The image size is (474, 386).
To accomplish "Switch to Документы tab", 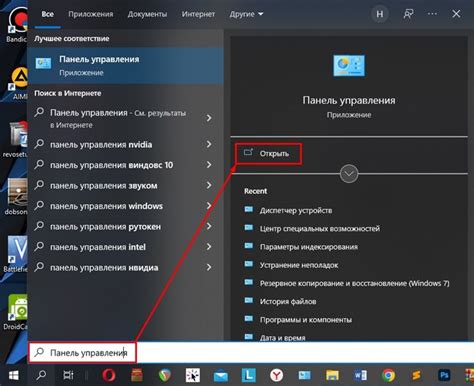I will (147, 14).
